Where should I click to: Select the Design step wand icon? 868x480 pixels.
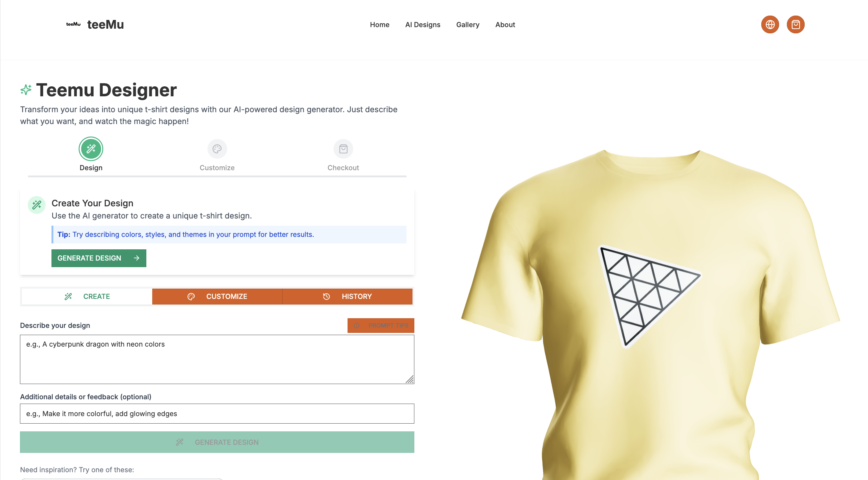click(91, 149)
